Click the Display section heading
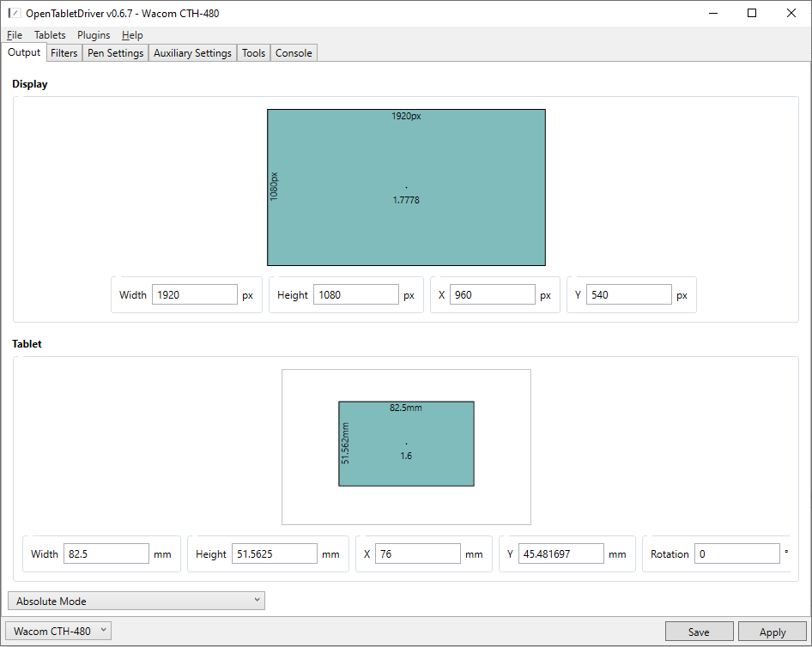812x647 pixels. point(30,84)
